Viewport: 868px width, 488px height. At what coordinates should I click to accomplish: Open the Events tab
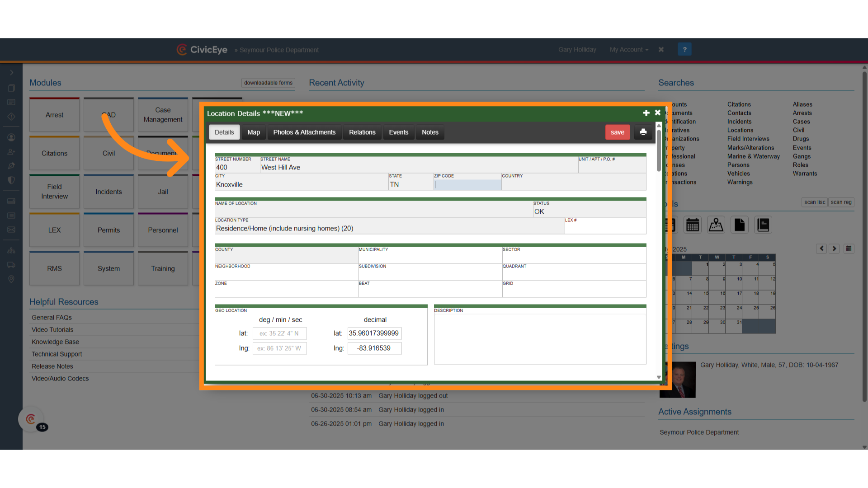tap(399, 132)
